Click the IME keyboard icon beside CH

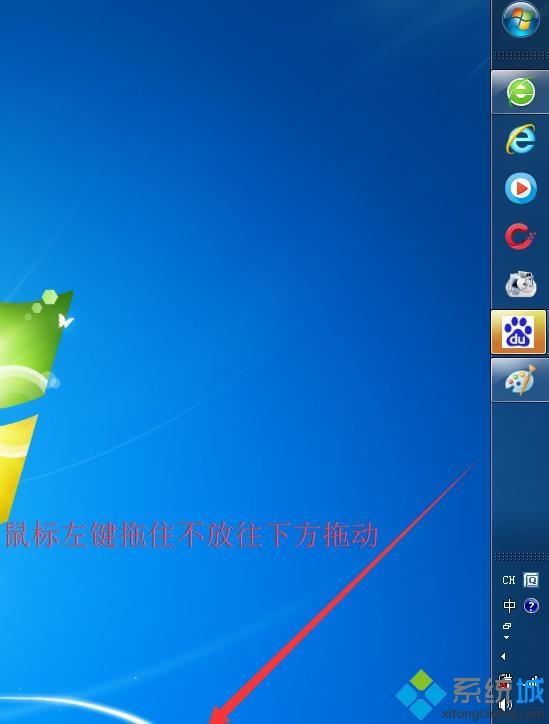click(x=531, y=580)
